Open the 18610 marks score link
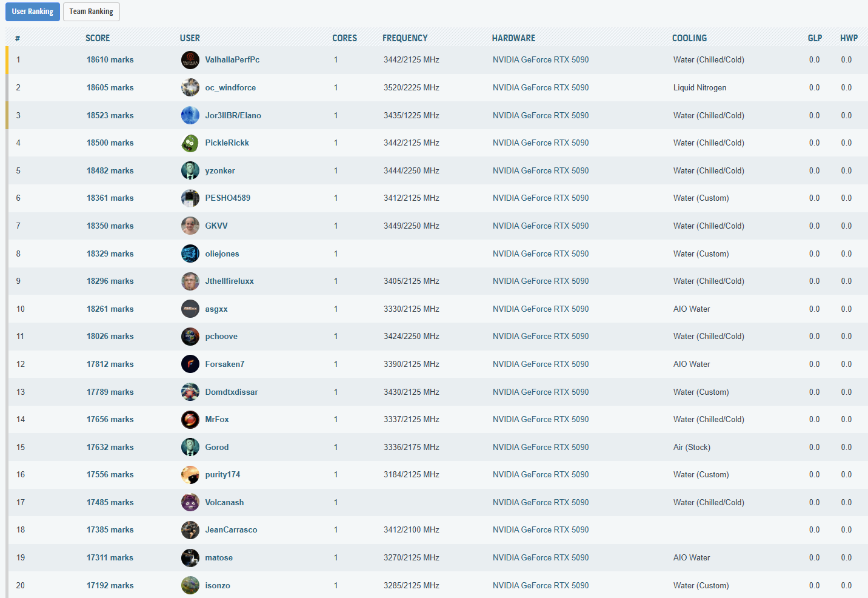Viewport: 868px width, 598px height. [110, 60]
